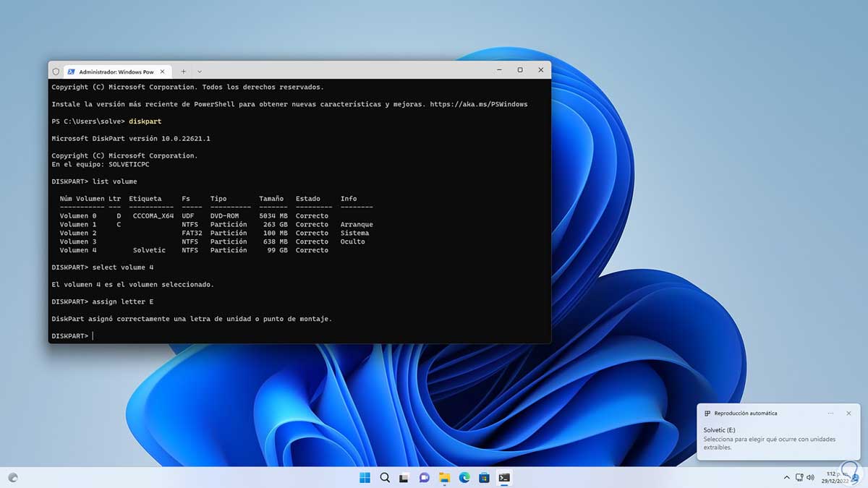Click the Arranque info value
The width and height of the screenshot is (868, 488).
357,224
